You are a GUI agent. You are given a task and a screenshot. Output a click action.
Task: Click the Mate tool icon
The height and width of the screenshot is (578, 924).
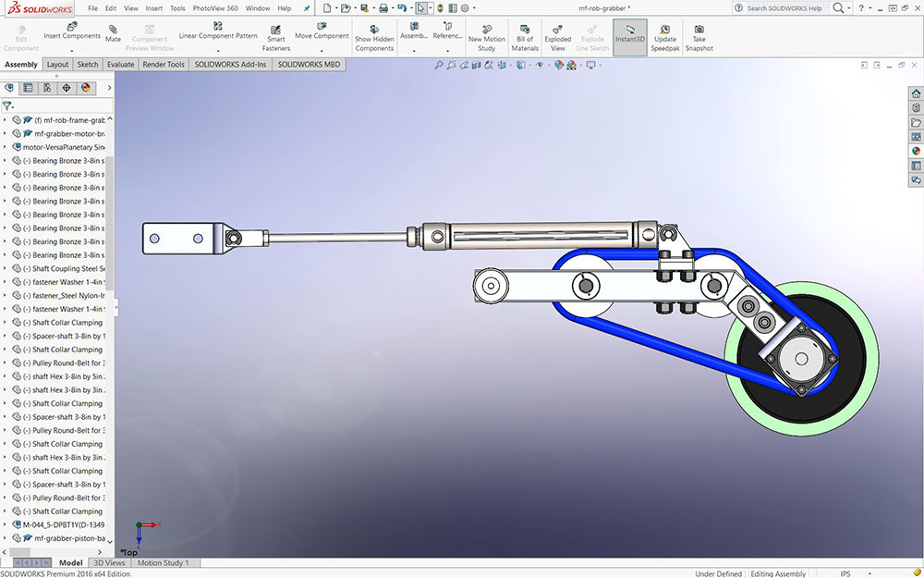(x=113, y=30)
